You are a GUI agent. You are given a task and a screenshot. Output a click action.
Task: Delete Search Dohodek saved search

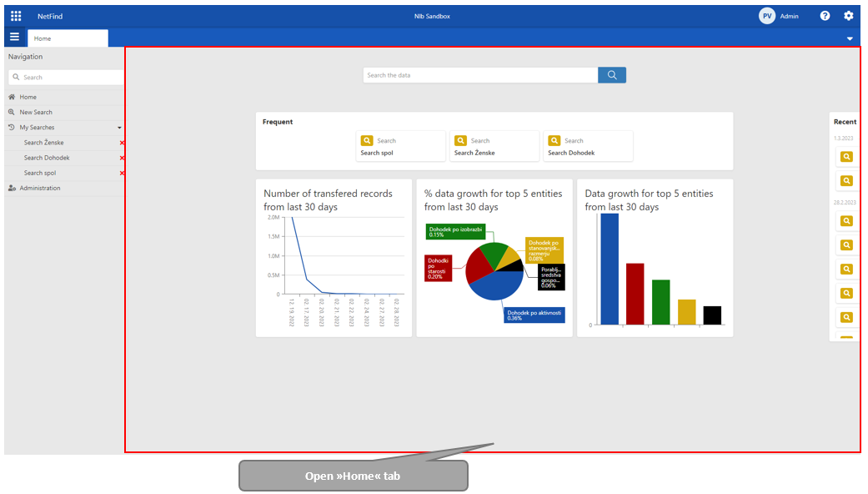pyautogui.click(x=122, y=159)
